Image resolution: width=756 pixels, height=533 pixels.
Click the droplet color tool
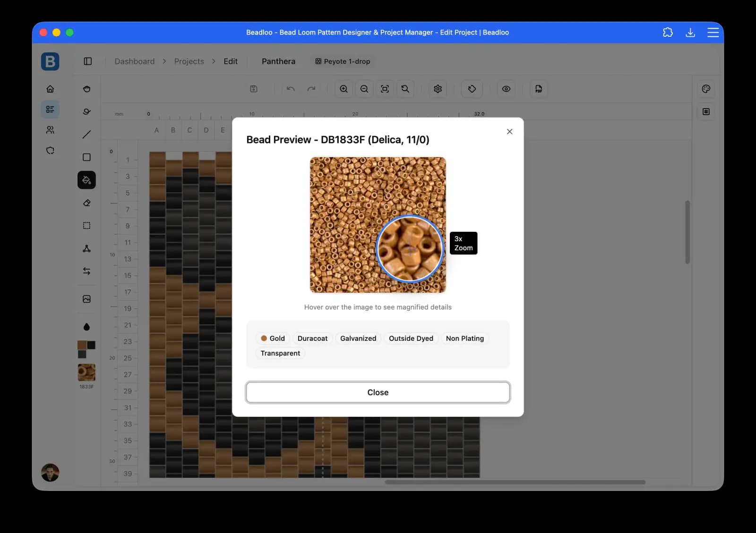click(x=86, y=327)
